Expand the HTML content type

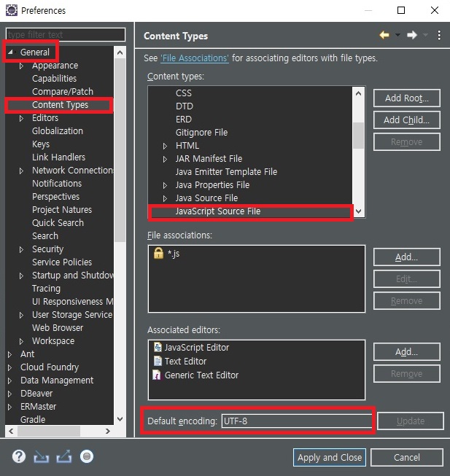click(x=165, y=146)
